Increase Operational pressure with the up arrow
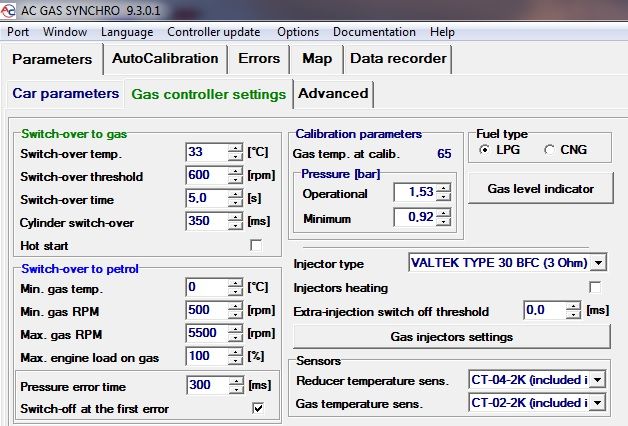Image resolution: width=628 pixels, height=426 pixels. [444, 187]
